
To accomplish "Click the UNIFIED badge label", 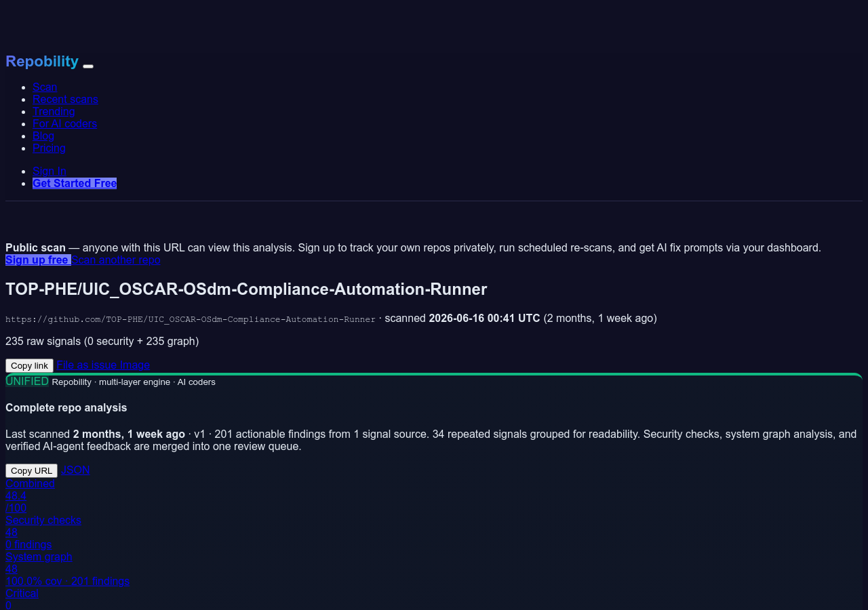I will click(27, 381).
